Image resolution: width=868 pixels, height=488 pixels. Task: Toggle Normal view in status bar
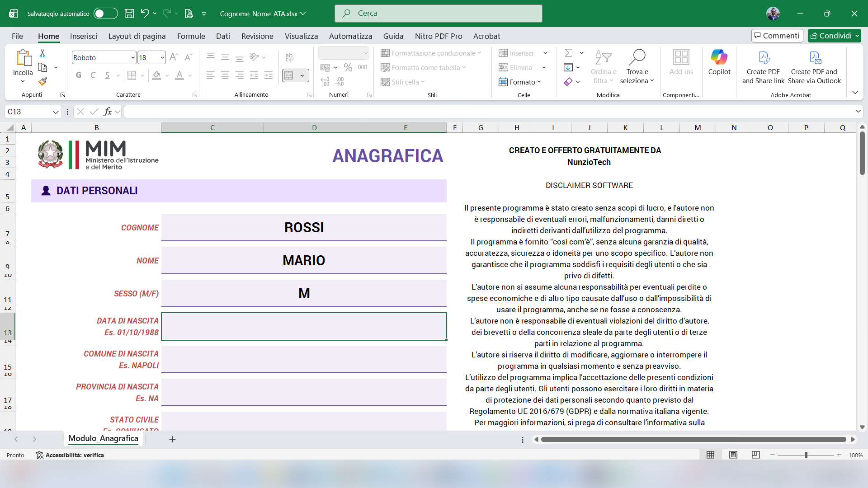711,455
